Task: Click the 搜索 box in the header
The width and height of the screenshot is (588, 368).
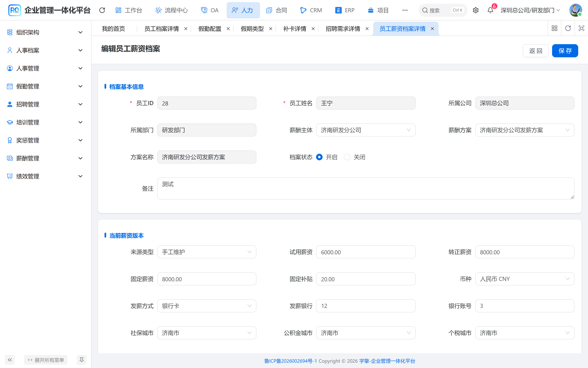Action: click(443, 10)
